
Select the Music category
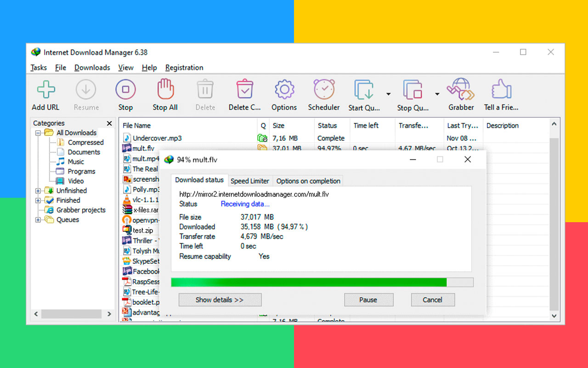point(76,162)
